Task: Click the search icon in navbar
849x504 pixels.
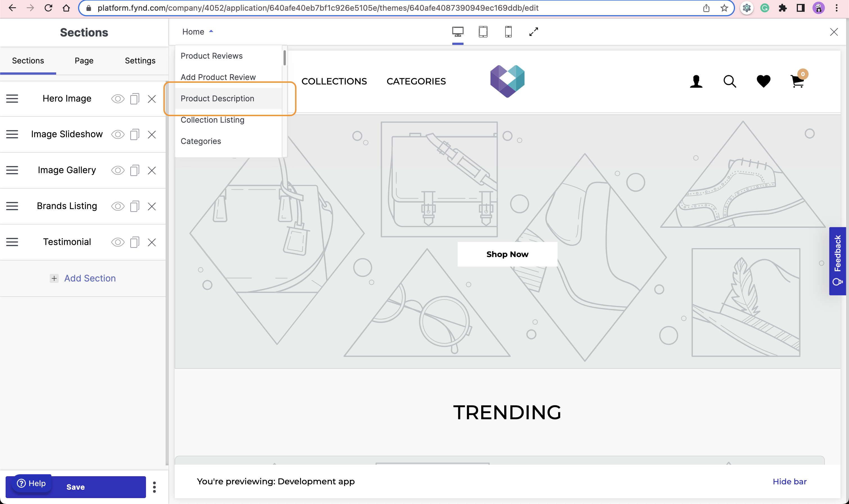Action: click(x=730, y=82)
